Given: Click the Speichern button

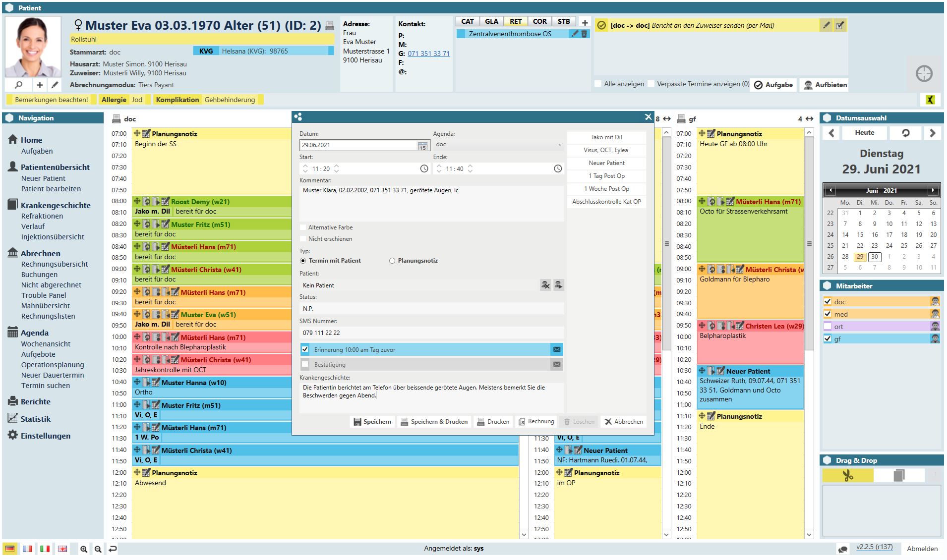Looking at the screenshot, I should click(372, 422).
